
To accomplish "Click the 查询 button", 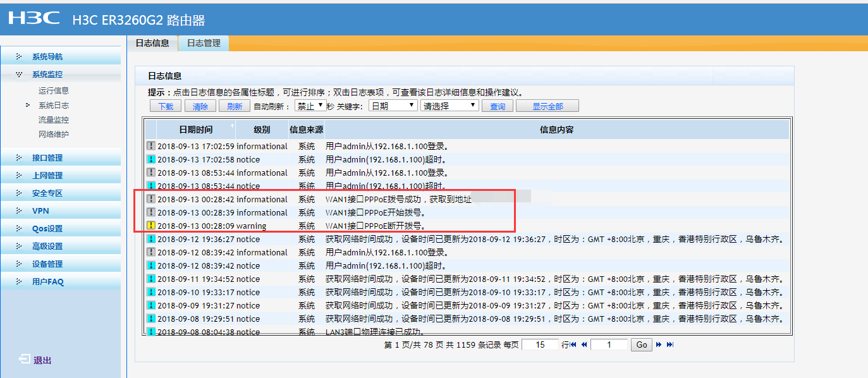I will pos(498,106).
